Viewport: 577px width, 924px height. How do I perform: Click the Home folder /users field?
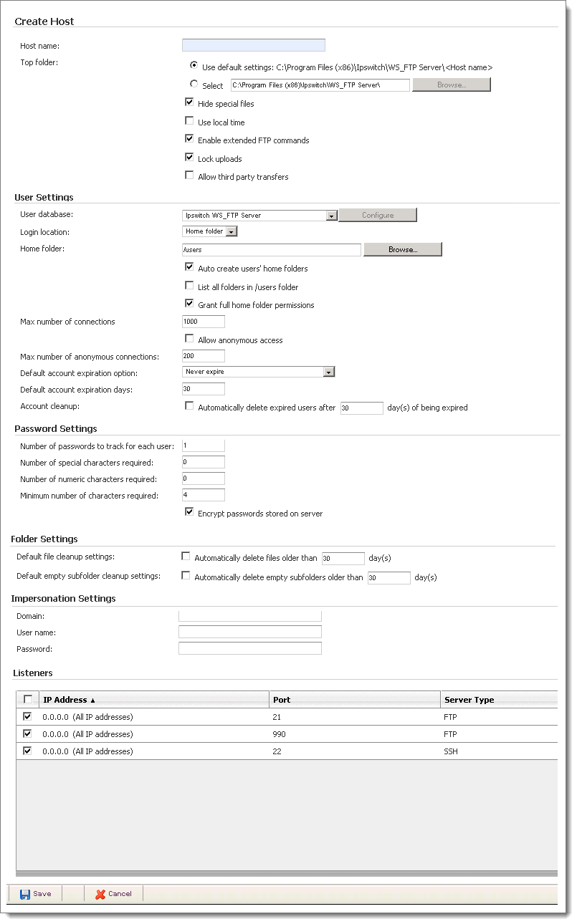pos(272,250)
